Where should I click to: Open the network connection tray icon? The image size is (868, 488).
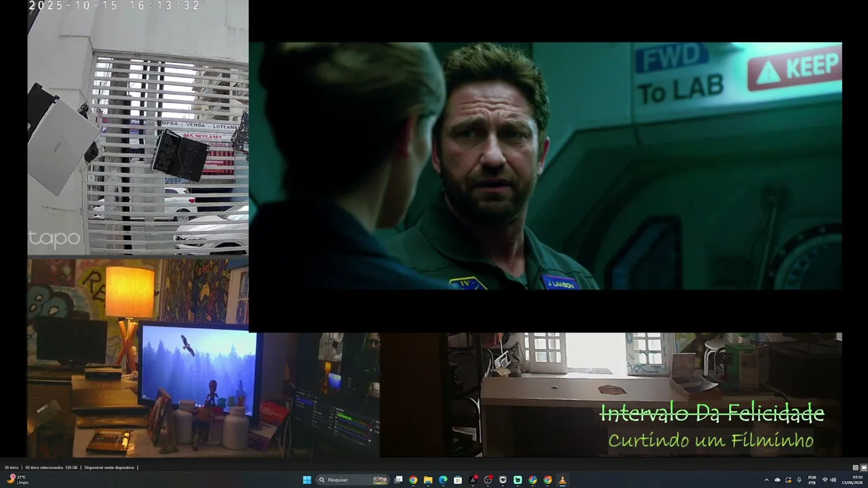point(825,480)
